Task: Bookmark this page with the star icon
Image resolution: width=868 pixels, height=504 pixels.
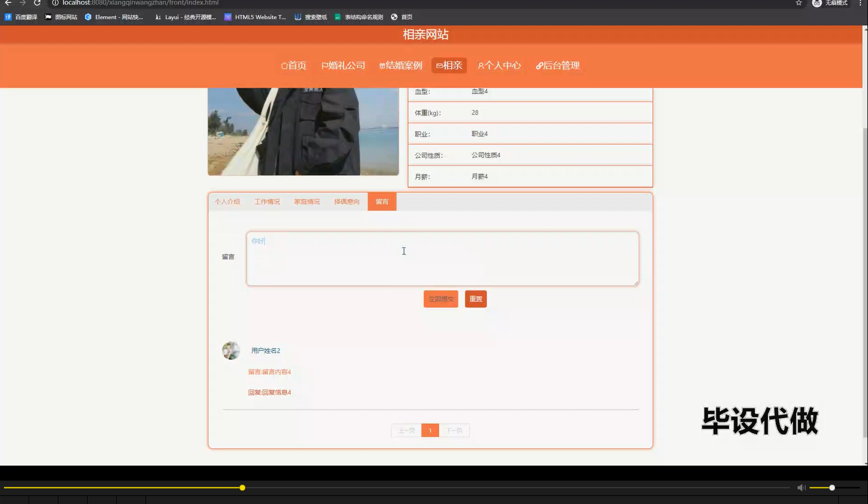Action: coord(799,3)
